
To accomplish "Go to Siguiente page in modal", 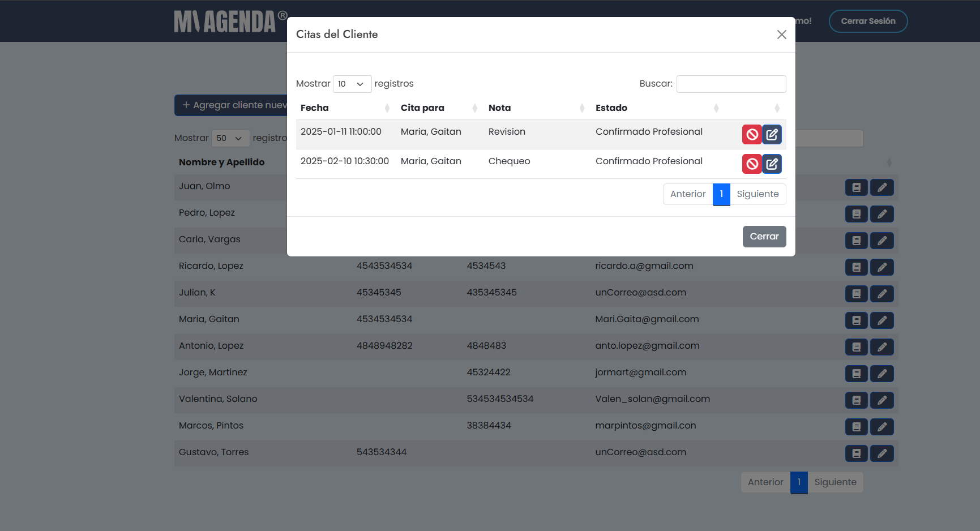I will pos(758,194).
